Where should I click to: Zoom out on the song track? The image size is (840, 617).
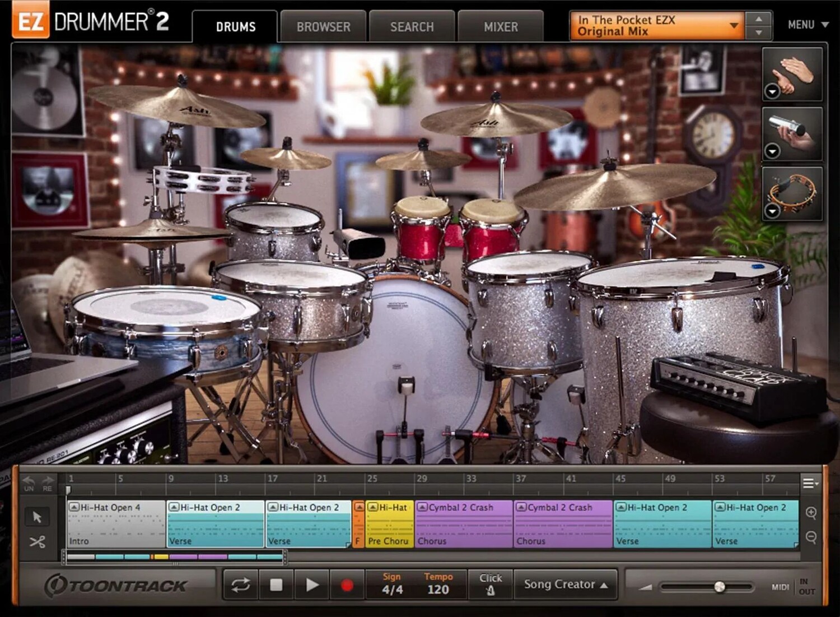tap(811, 537)
